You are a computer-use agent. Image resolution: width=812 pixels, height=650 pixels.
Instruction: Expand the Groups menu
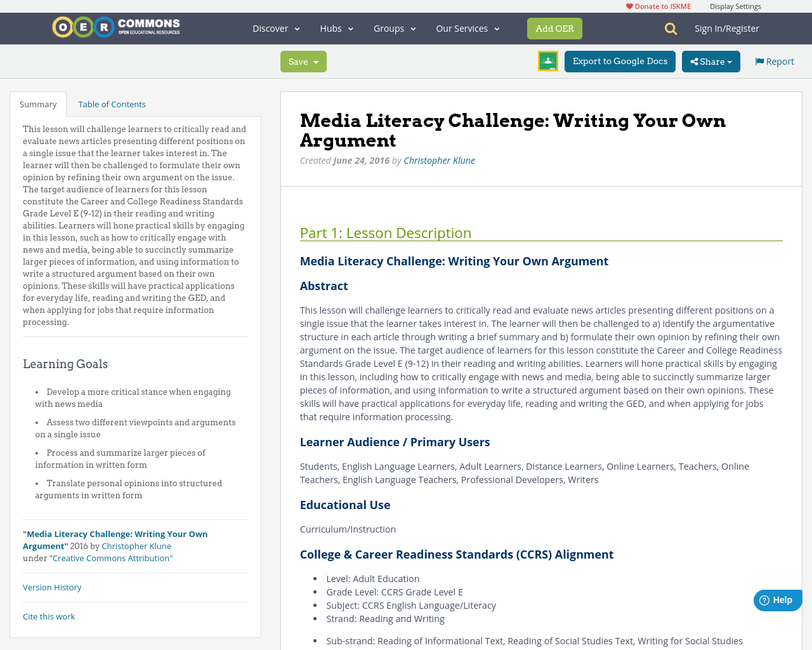pyautogui.click(x=395, y=27)
